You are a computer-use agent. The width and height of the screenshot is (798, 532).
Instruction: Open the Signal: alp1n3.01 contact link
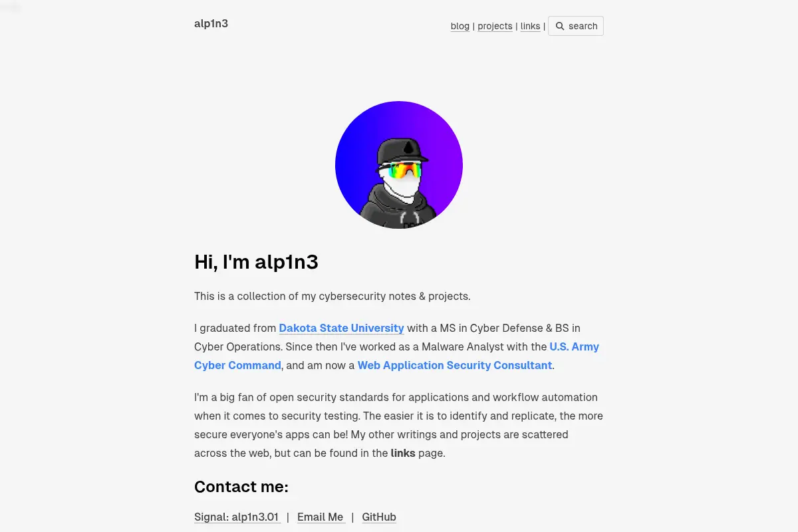[x=237, y=517]
